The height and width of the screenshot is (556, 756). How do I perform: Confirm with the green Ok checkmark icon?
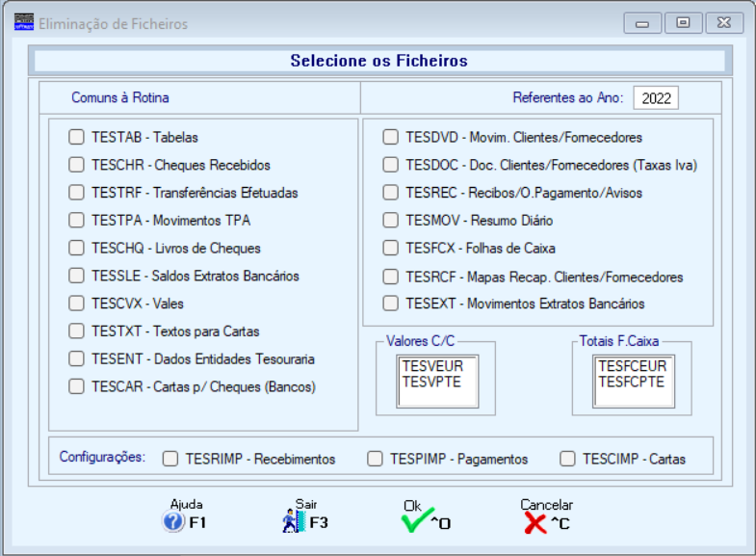[x=417, y=520]
